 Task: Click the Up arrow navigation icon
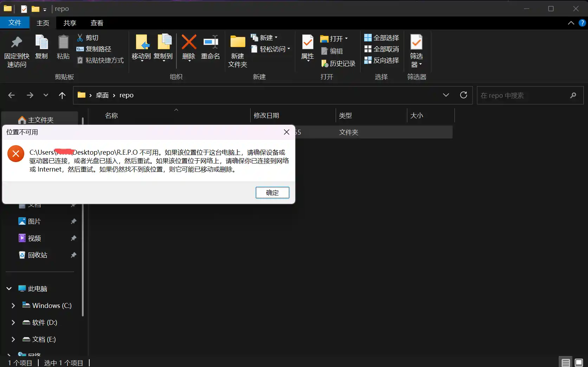point(62,95)
